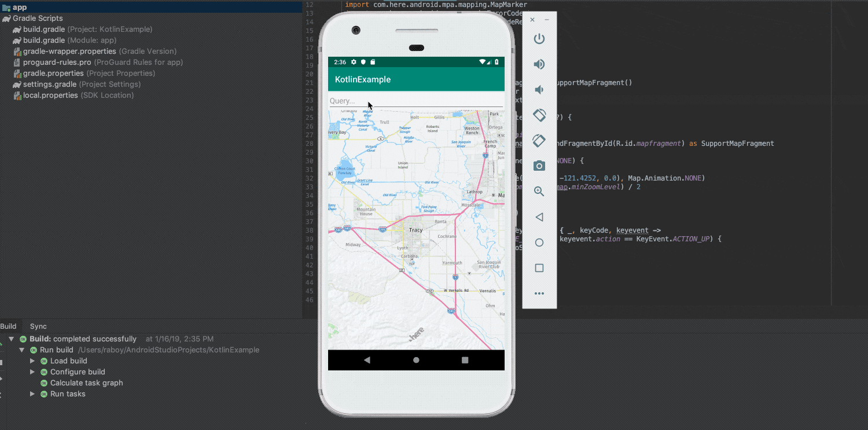868x430 pixels.
Task: Click the 2:36 clock in the phone status bar
Action: pyautogui.click(x=340, y=62)
